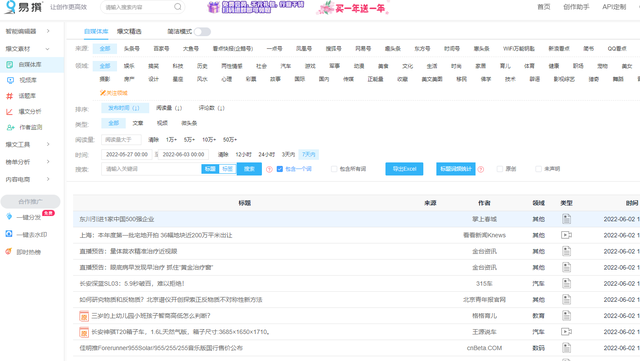Open the start date picker 2022-05-27

point(127,154)
